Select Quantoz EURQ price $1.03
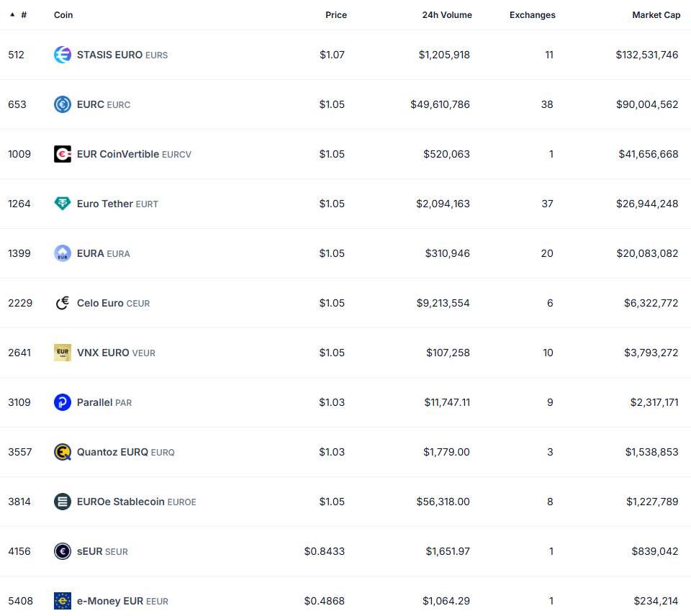 click(332, 452)
